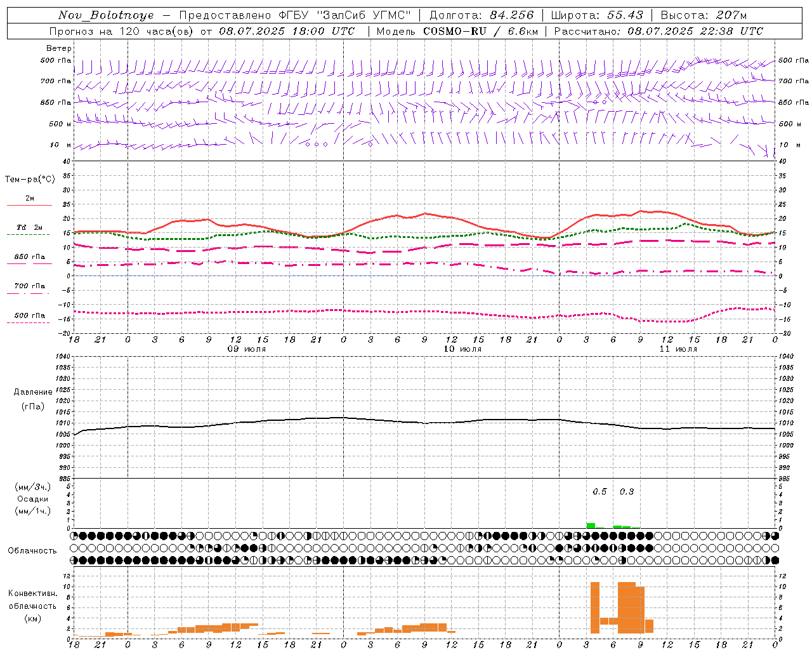Click the Широта: 55.43 value
812x650 pixels.
pos(597,15)
